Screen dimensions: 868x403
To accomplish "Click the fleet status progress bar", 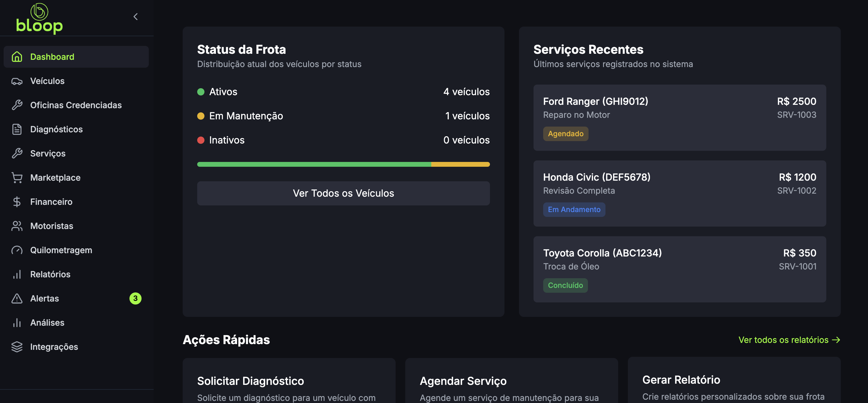I will click(x=343, y=164).
